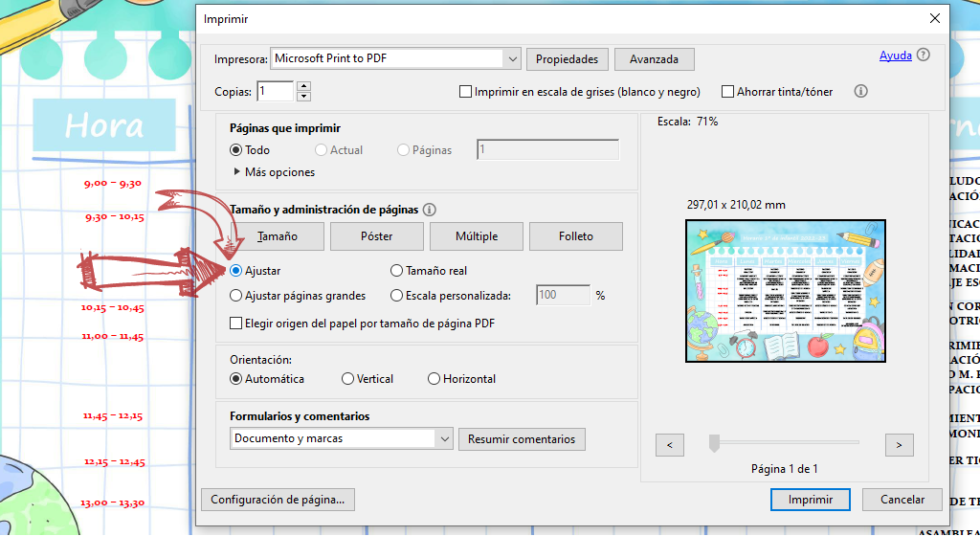Screen dimensions: 980x536
Task: Increase the number of copies with up arrow
Action: tap(304, 86)
